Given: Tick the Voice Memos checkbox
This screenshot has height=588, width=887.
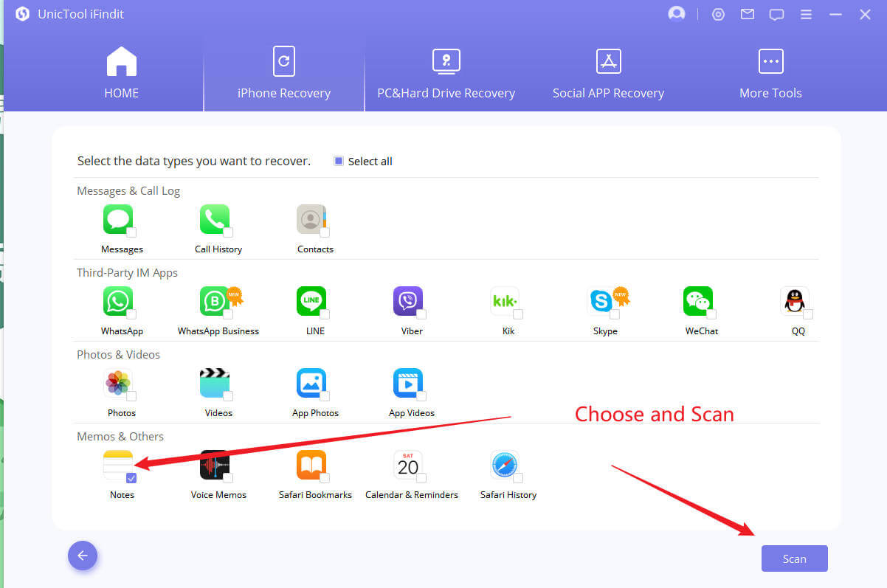Looking at the screenshot, I should tap(228, 478).
